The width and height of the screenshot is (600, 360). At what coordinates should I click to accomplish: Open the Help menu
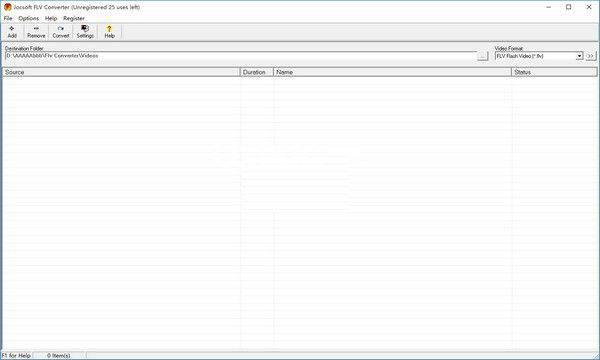[x=51, y=18]
